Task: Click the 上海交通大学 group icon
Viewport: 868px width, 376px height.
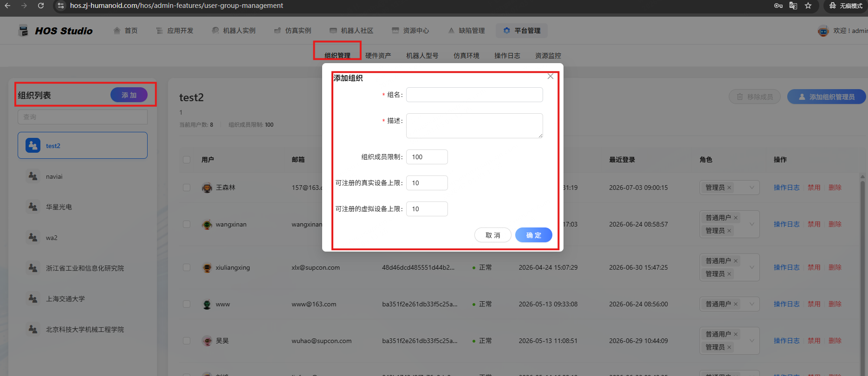Action: tap(33, 298)
